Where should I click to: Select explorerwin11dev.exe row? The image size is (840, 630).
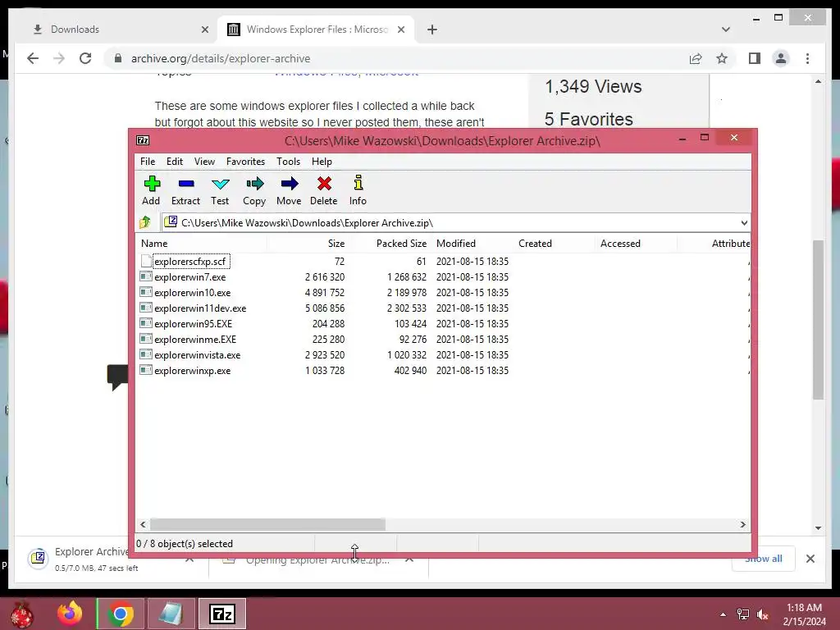[443, 308]
